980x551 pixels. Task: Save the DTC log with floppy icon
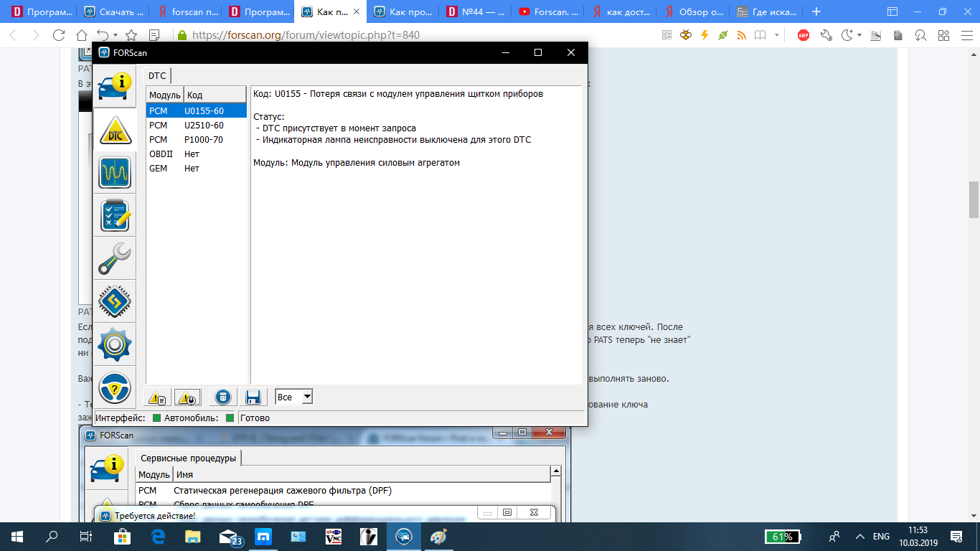click(253, 397)
